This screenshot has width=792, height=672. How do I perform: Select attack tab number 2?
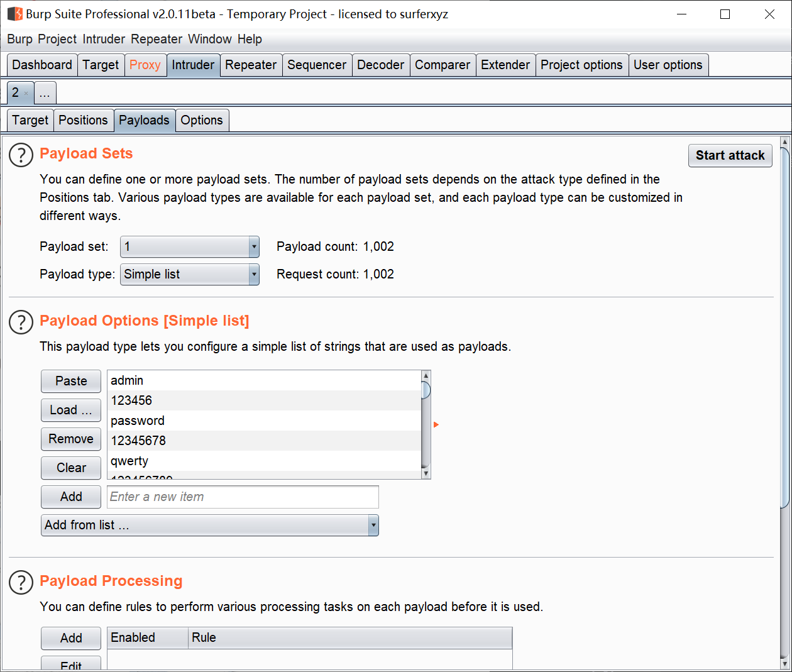15,92
